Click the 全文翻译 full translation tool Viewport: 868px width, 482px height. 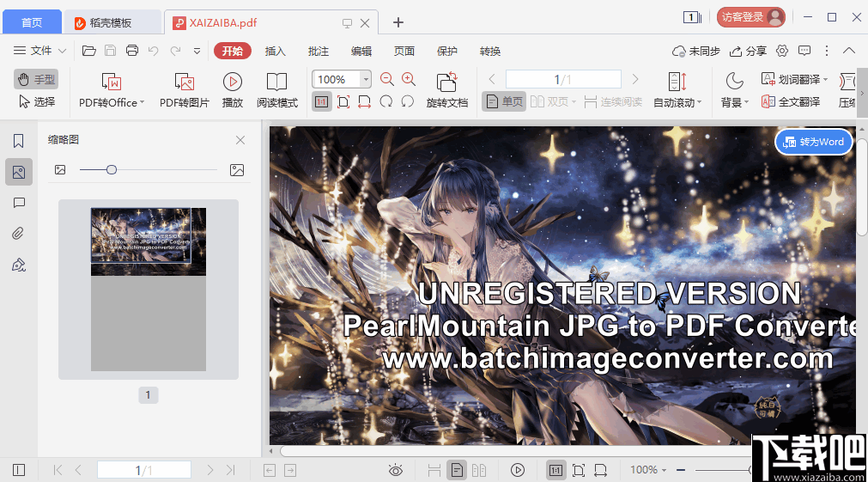pyautogui.click(x=791, y=102)
